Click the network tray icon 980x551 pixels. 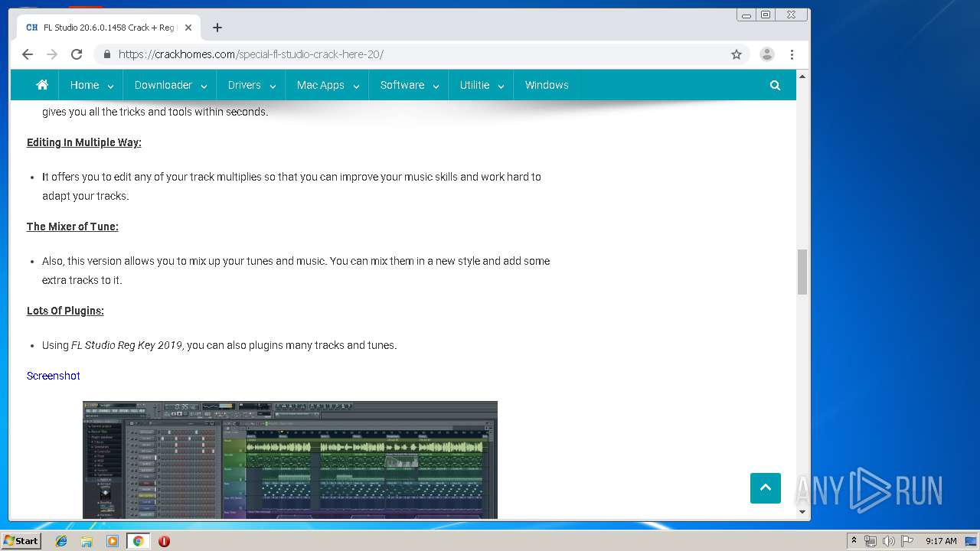pyautogui.click(x=871, y=541)
